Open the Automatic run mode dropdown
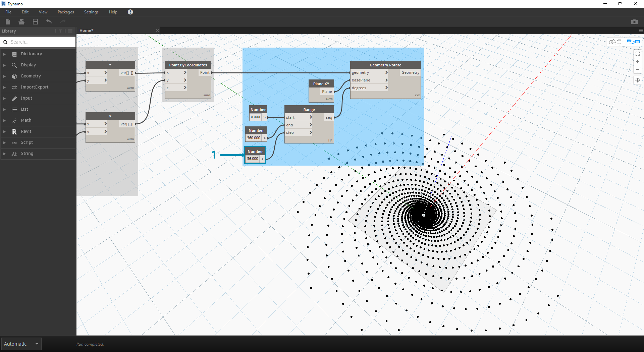This screenshot has height=352, width=644. point(21,344)
